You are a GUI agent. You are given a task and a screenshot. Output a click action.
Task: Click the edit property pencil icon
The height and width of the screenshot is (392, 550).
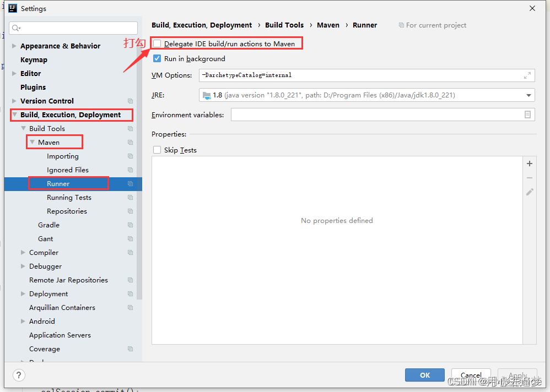tap(529, 192)
